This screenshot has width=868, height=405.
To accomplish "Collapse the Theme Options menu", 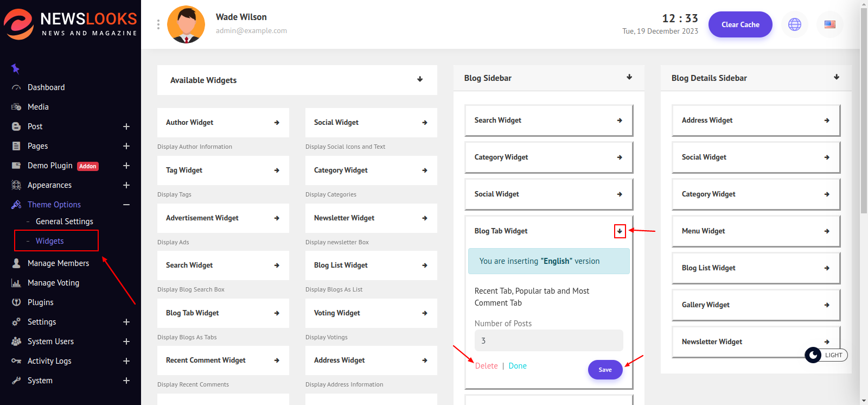I will [x=126, y=205].
